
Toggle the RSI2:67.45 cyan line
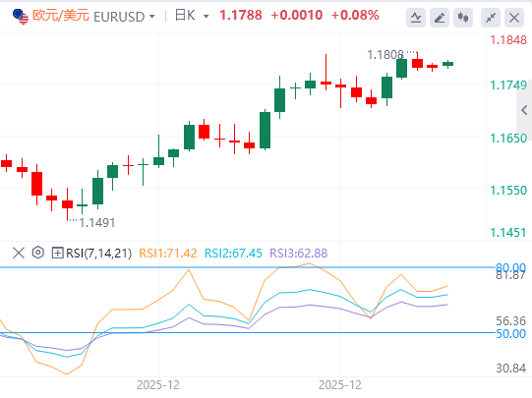point(233,254)
